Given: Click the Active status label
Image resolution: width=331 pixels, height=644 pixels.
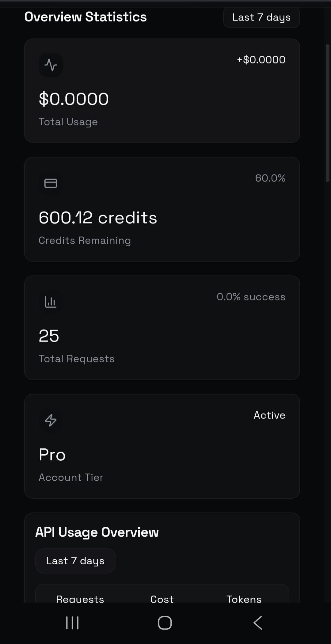Looking at the screenshot, I should [x=269, y=415].
